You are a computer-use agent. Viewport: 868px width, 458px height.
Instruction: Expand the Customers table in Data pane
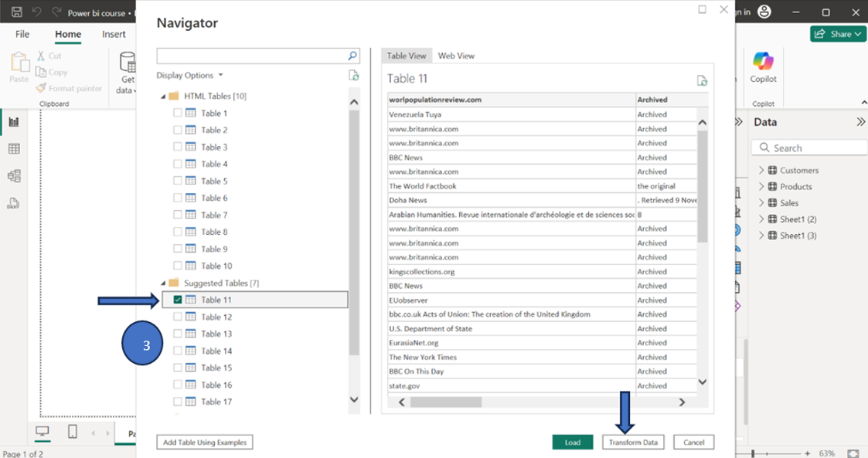click(x=761, y=170)
